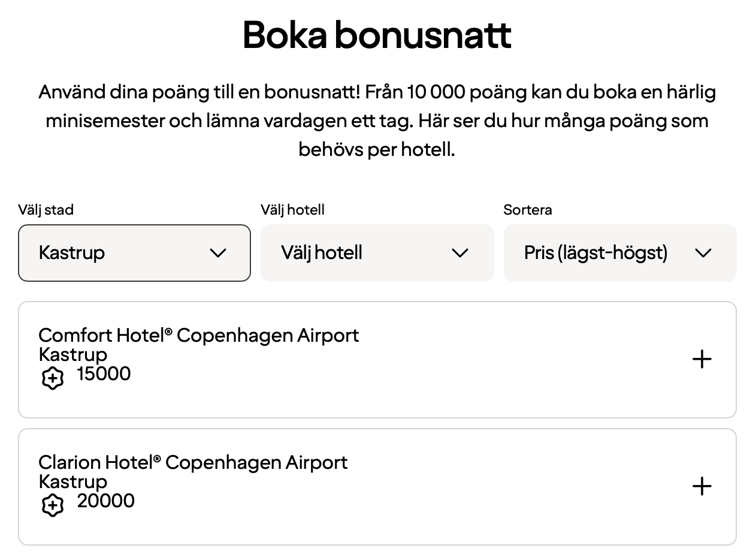Image resolution: width=756 pixels, height=560 pixels.
Task: Click chevron arrow in Pris sort dropdown
Action: coord(703,253)
